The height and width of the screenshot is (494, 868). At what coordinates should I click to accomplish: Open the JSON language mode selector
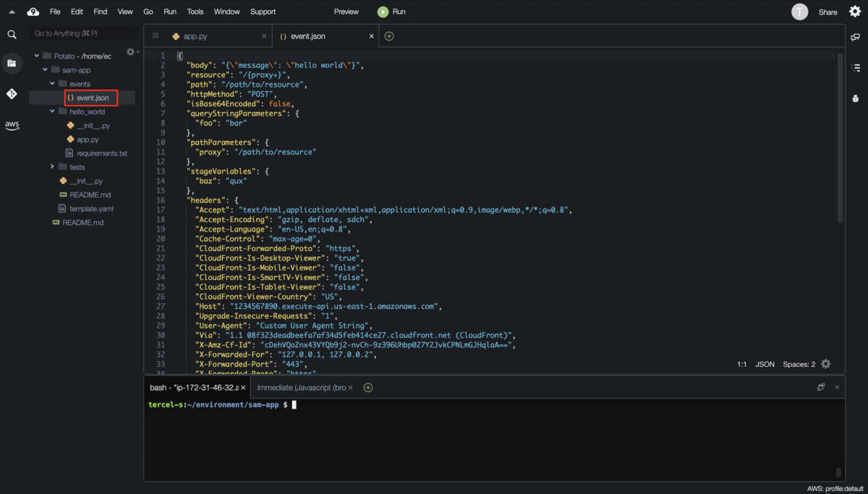pyautogui.click(x=765, y=365)
